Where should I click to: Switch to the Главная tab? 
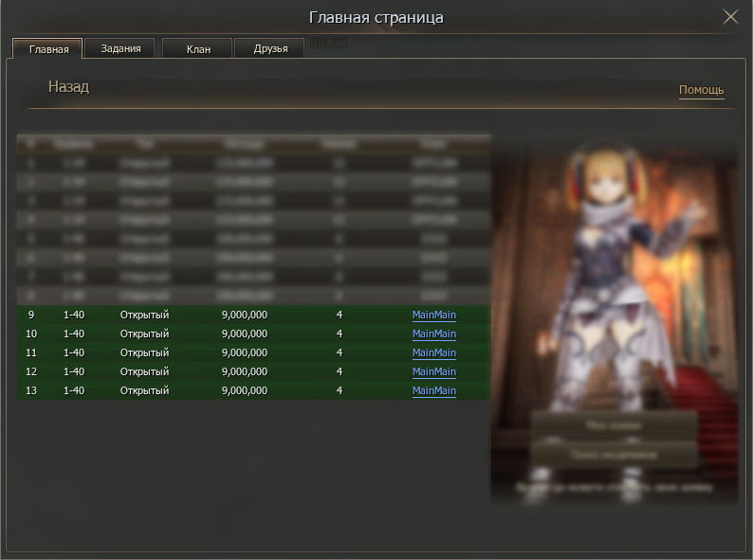tap(48, 49)
